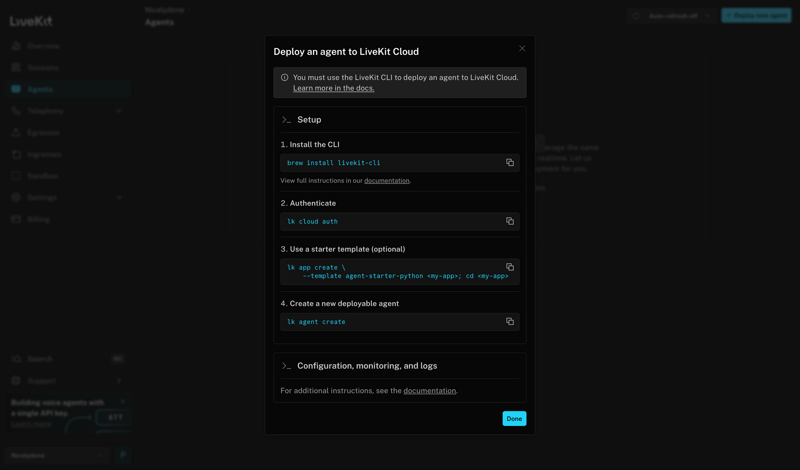800x470 pixels.
Task: Click the Agents icon in sidebar
Action: point(16,89)
